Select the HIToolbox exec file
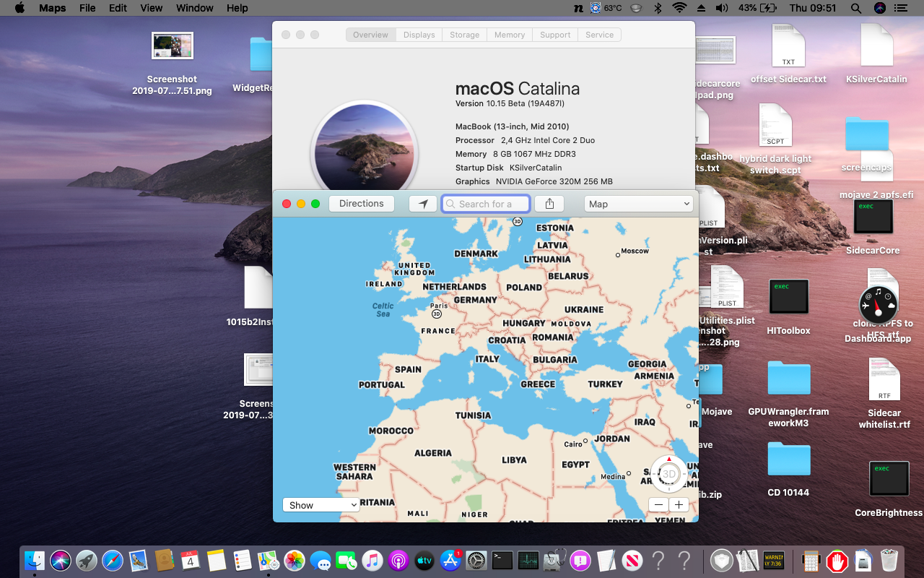Viewport: 924px width, 578px height. pos(788,298)
